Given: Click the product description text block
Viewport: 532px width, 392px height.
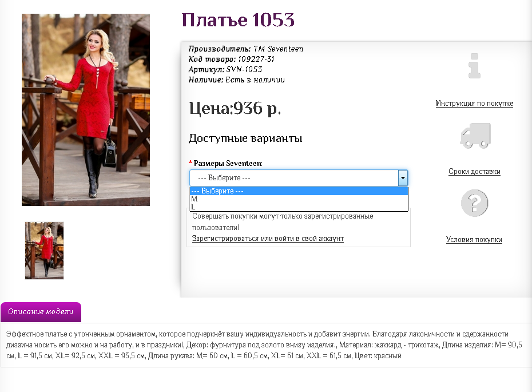Looking at the screenshot, I should tap(263, 345).
